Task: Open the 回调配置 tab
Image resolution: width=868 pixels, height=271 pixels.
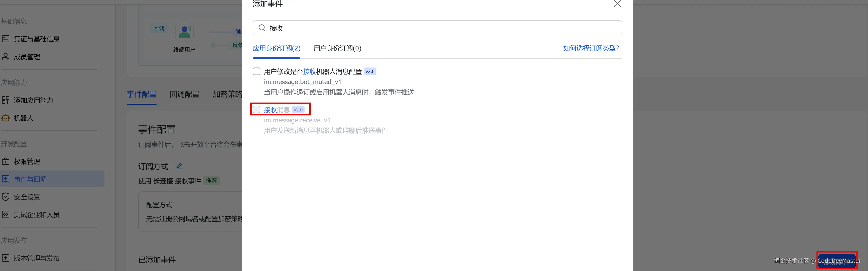Action: 185,94
